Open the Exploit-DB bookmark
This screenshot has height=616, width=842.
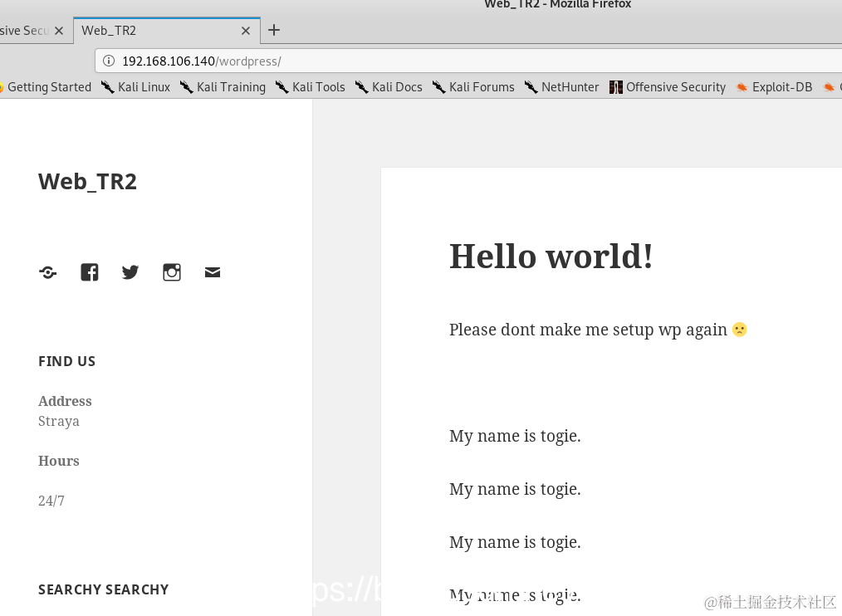[x=774, y=87]
